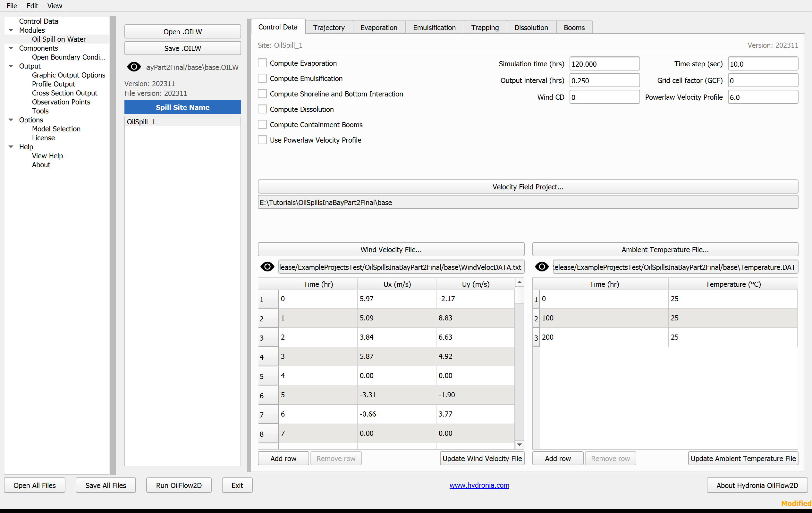812x513 pixels.
Task: Open Observation Points tree item
Action: coord(61,102)
